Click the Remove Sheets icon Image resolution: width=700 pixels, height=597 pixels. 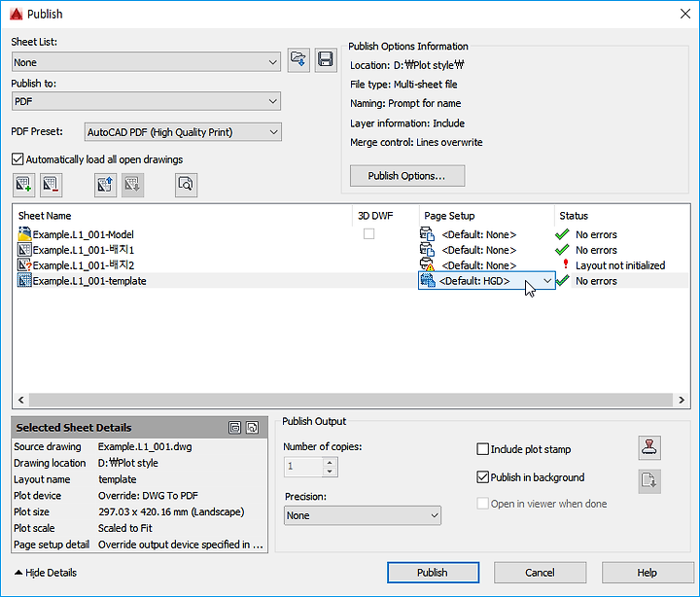[x=51, y=185]
